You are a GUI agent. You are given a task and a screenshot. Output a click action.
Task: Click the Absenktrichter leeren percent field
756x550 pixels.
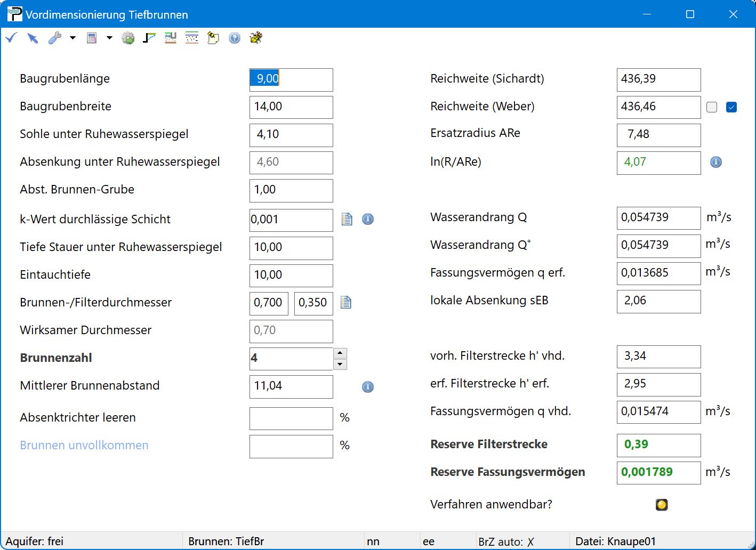tap(291, 418)
